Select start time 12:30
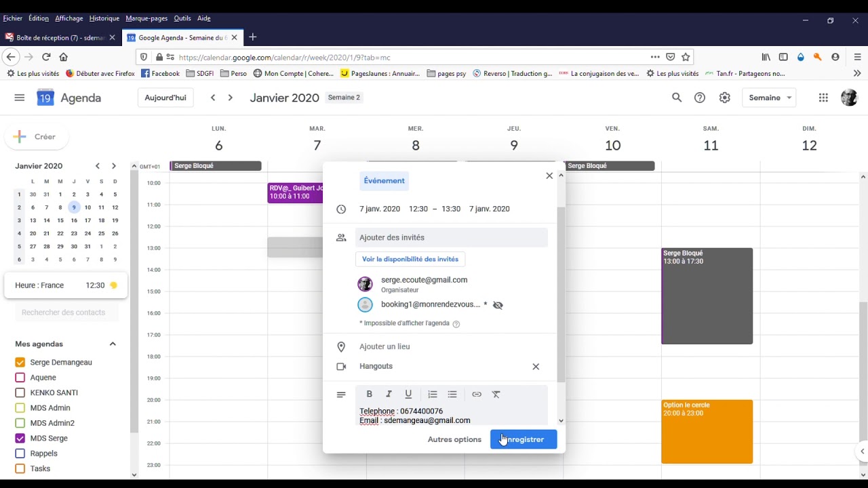The height and width of the screenshot is (488, 868). tap(418, 209)
